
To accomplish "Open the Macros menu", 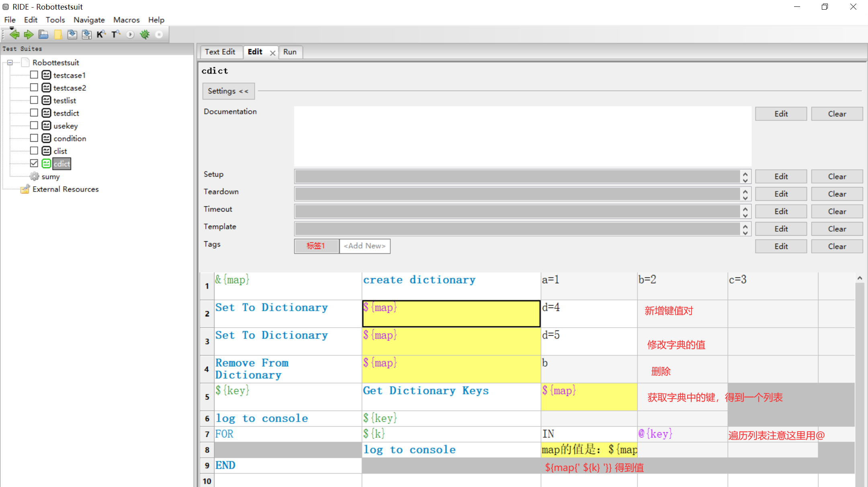I will pos(126,20).
